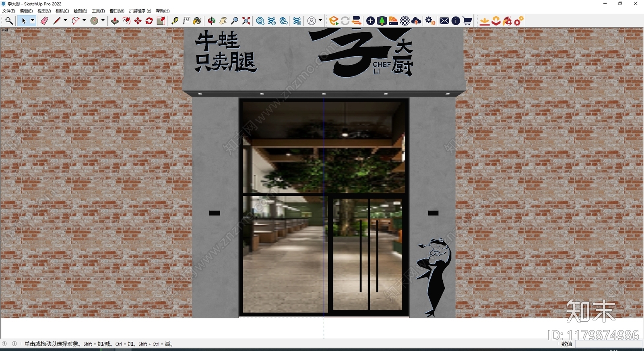Activate the Push/Pull tool
The width and height of the screenshot is (644, 351).
115,21
